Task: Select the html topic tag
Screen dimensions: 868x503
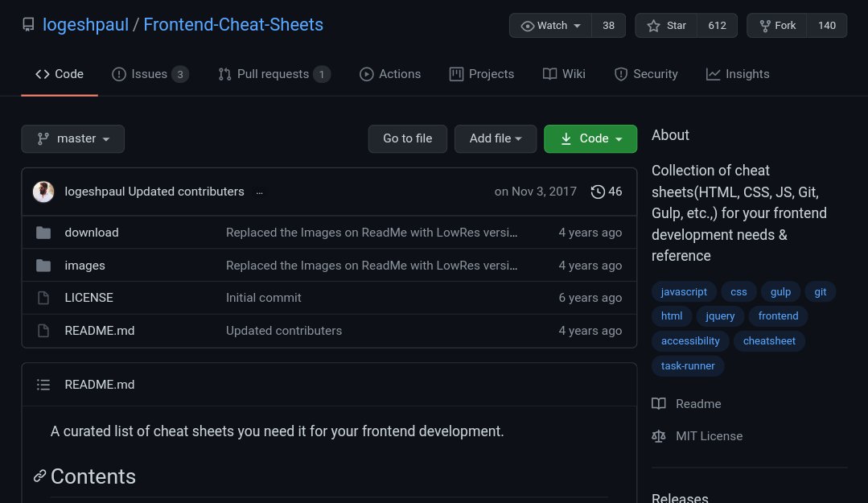Action: [x=672, y=316]
